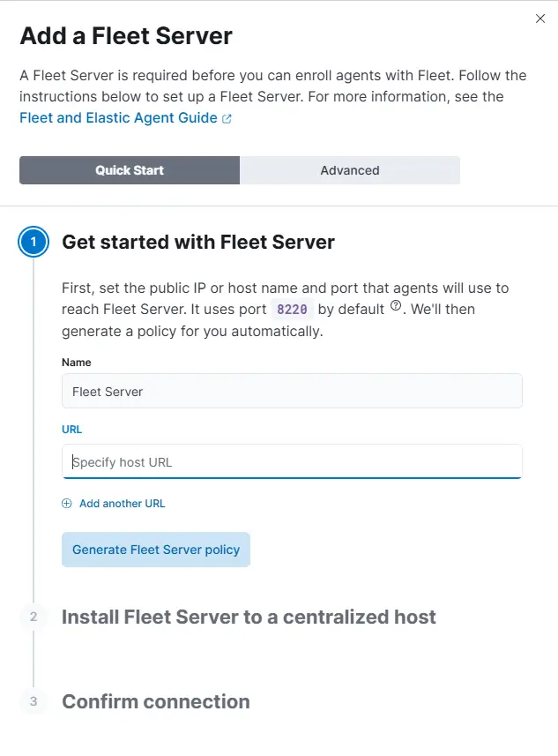Click the step 1 circle indicator
Screen dimensions: 558x756
[33, 242]
